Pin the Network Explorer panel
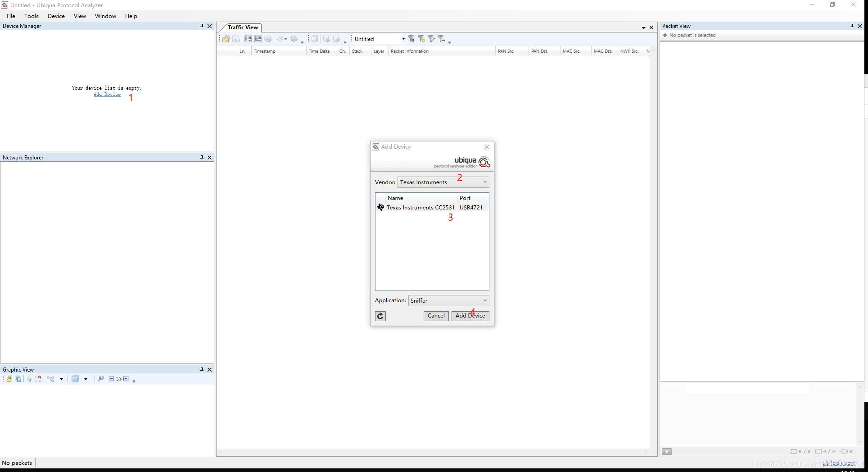Screen dimensions: 868x472 pos(202,158)
